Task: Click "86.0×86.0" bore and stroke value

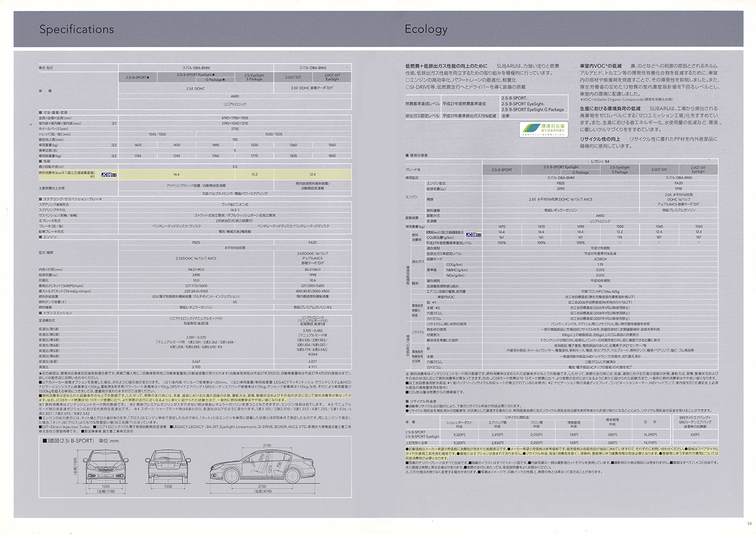Action: [x=313, y=269]
